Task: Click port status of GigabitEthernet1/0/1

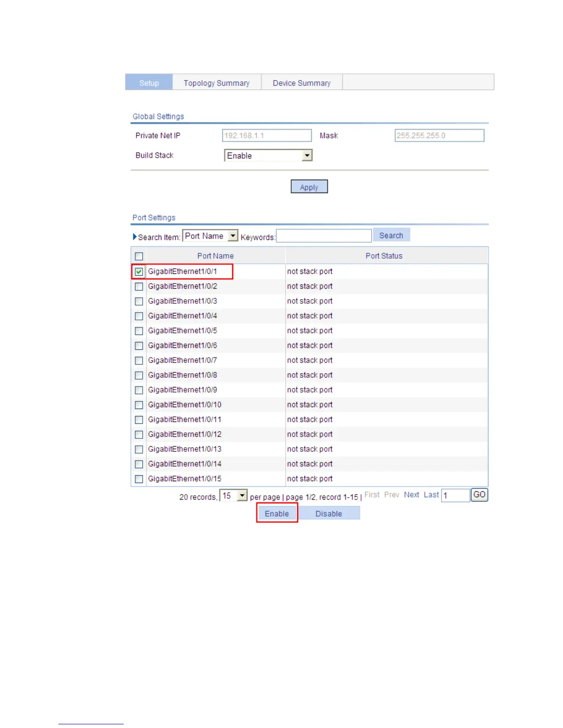Action: 310,272
